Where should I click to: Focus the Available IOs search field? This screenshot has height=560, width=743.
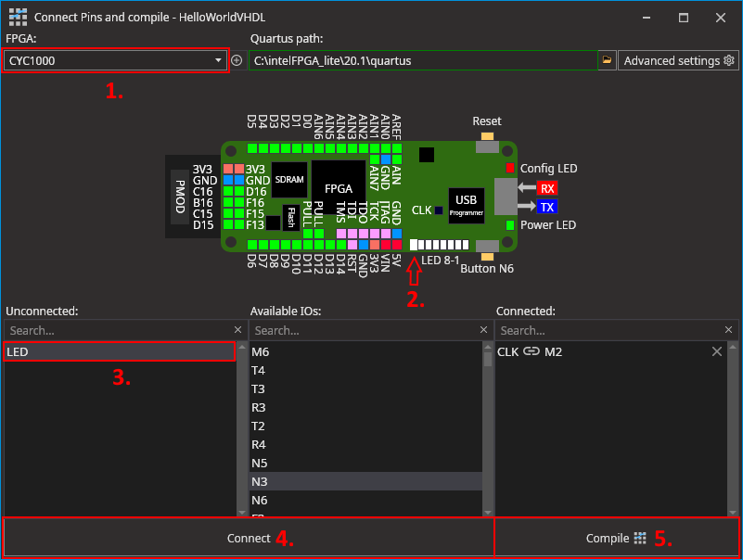[364, 330]
